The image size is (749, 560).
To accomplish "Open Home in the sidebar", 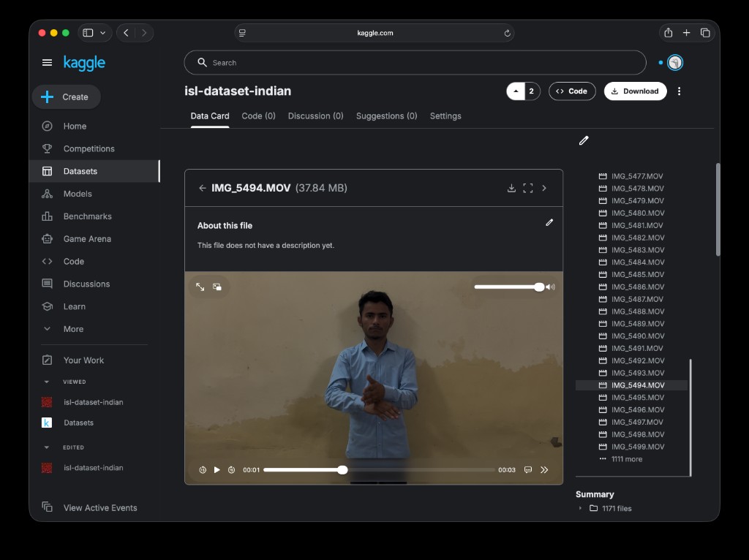I will [75, 126].
